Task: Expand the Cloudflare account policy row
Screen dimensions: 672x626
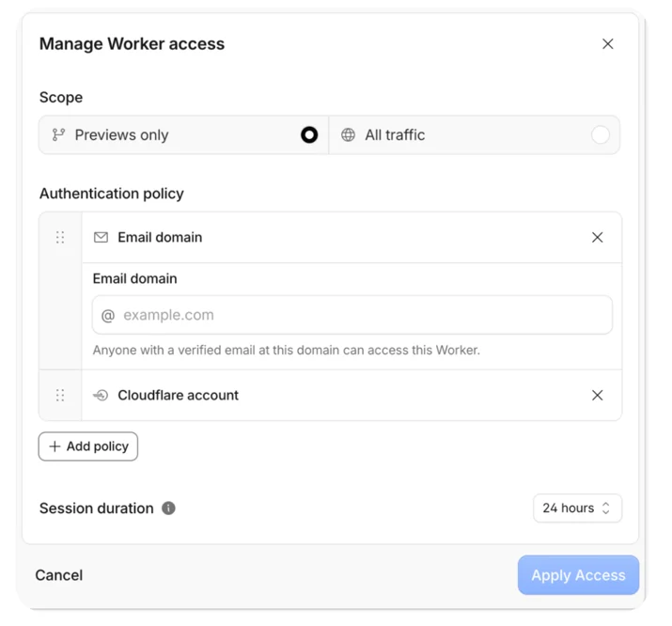Action: point(352,395)
